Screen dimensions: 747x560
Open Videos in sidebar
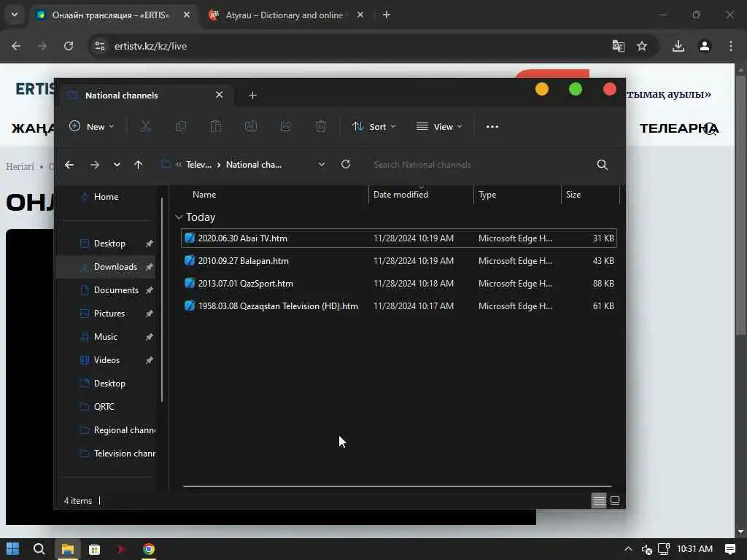[107, 360]
